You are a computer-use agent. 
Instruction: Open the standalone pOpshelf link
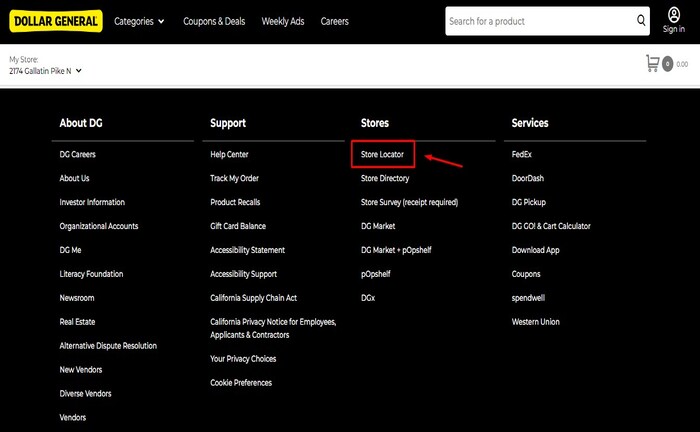tap(375, 274)
